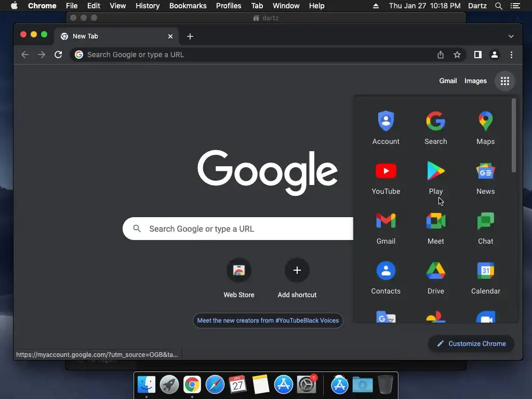
Task: Open Google Duo app icon
Action: (486, 317)
